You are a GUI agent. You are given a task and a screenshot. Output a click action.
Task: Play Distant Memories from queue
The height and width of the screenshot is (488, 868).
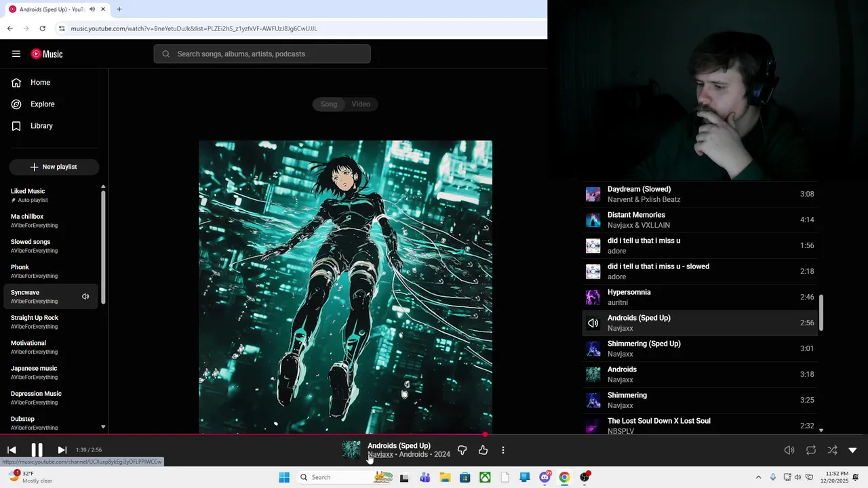[700, 220]
